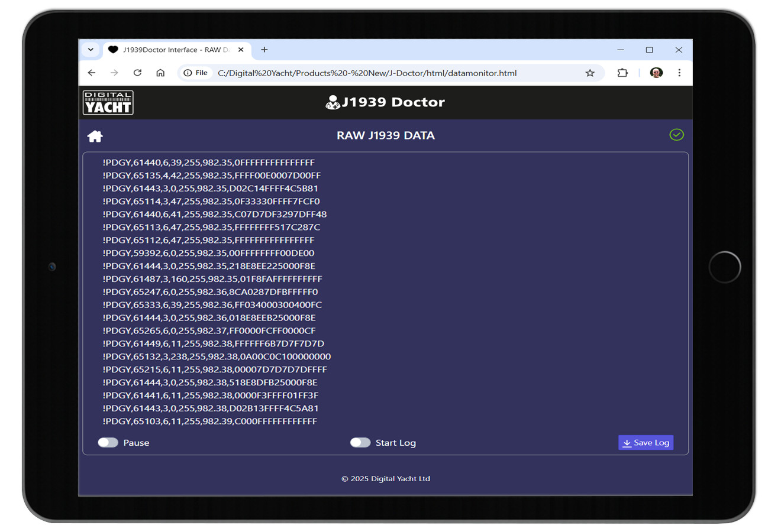
Task: Open the tab search dropdown chevron
Action: pyautogui.click(x=91, y=50)
